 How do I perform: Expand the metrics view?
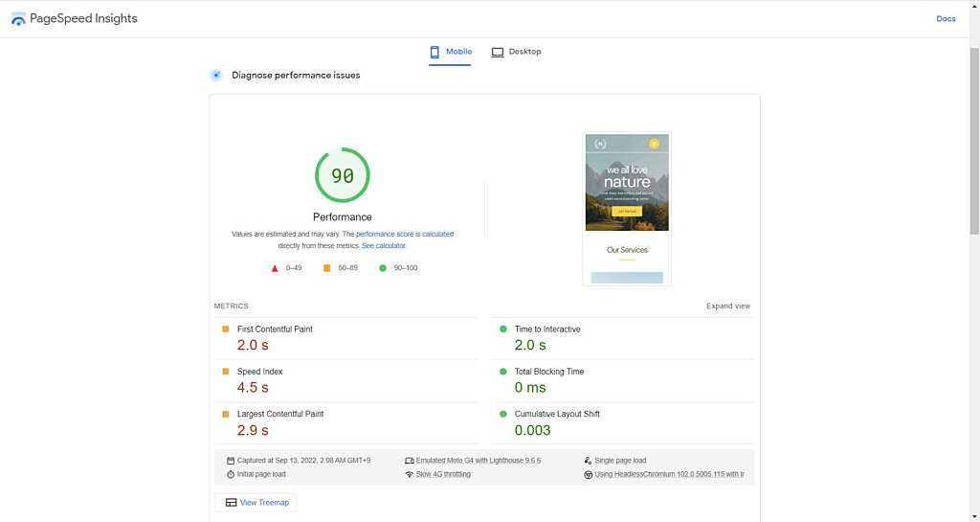click(727, 306)
